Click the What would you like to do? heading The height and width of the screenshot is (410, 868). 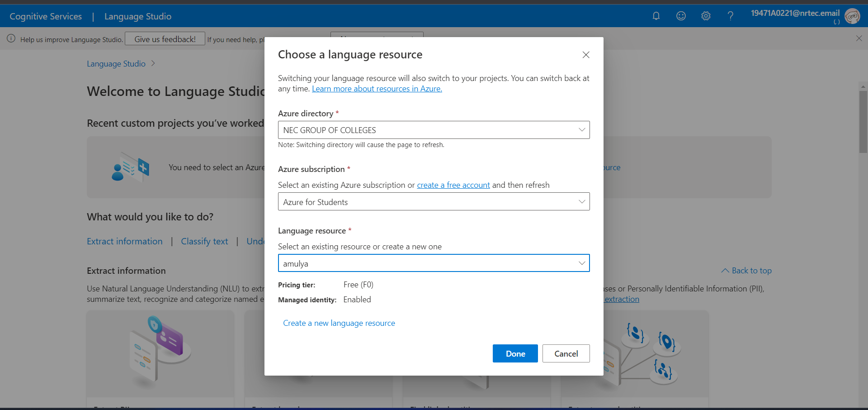point(150,217)
